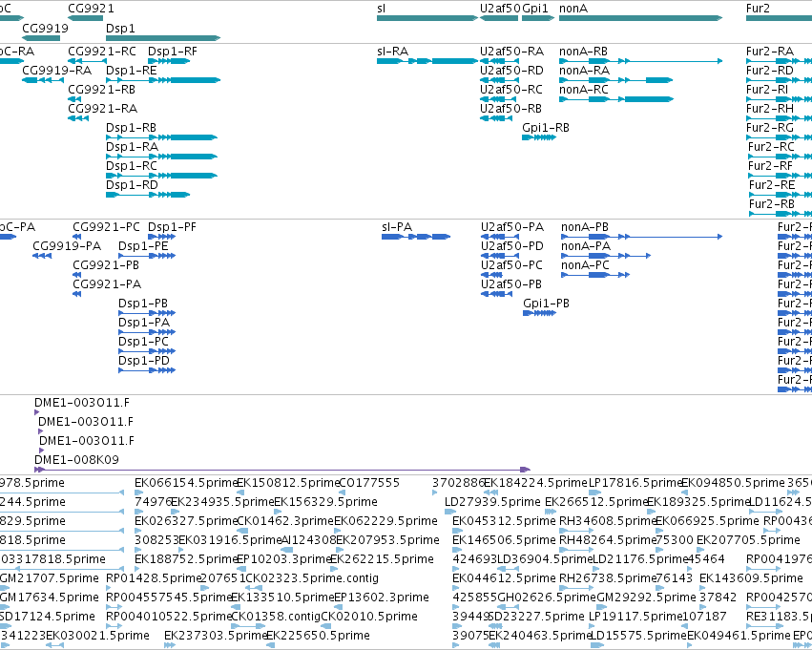Open the Gpi1-PB protein label
812x650 pixels.
click(x=546, y=304)
